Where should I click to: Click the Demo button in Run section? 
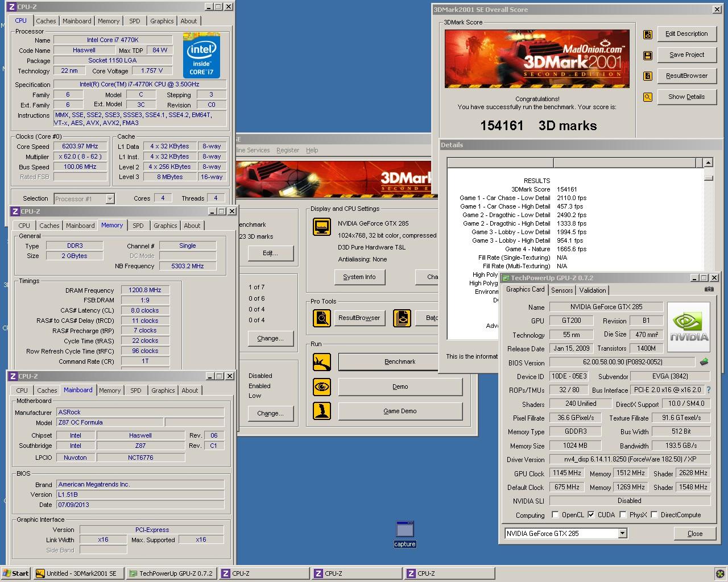(400, 387)
